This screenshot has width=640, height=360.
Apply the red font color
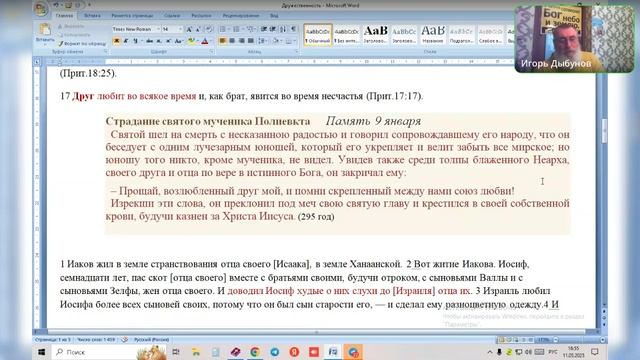point(205,41)
